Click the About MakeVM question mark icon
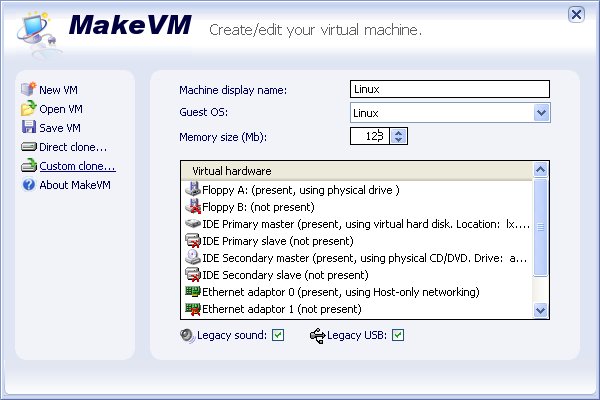600x400 pixels. point(28,185)
